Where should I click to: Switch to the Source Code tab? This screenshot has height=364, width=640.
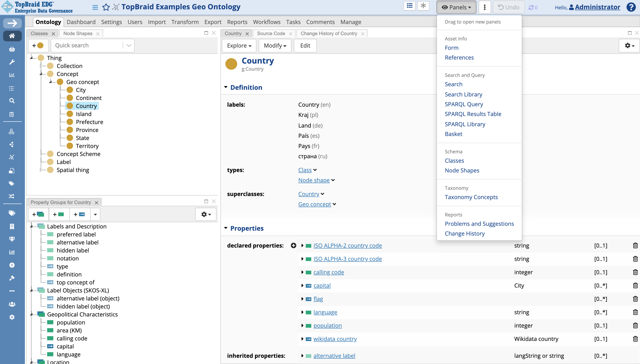[271, 33]
